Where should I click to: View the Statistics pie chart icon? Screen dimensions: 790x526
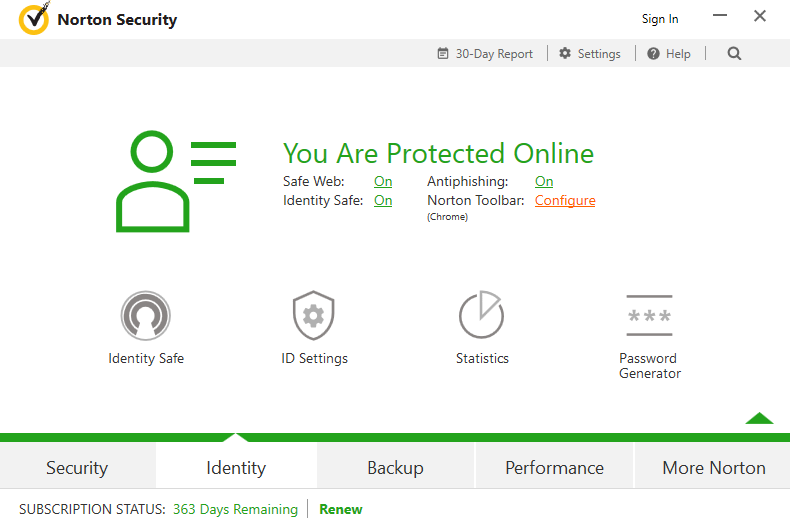pyautogui.click(x=481, y=314)
